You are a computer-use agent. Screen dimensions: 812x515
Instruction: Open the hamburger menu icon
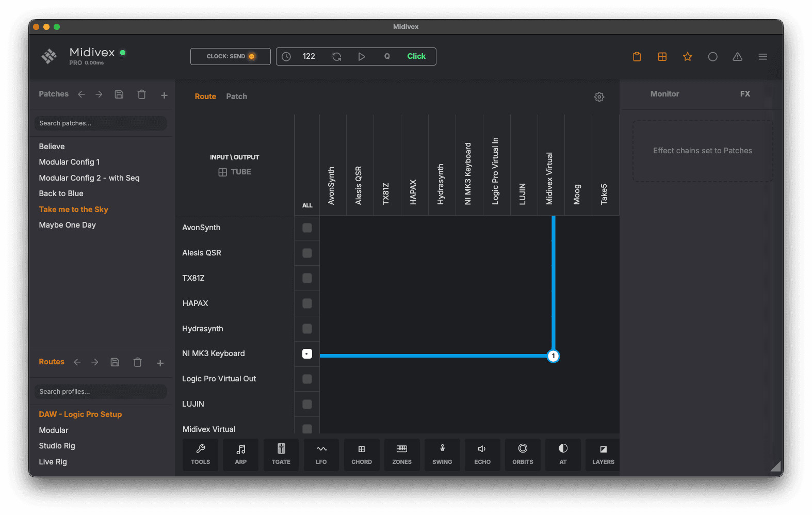tap(762, 57)
